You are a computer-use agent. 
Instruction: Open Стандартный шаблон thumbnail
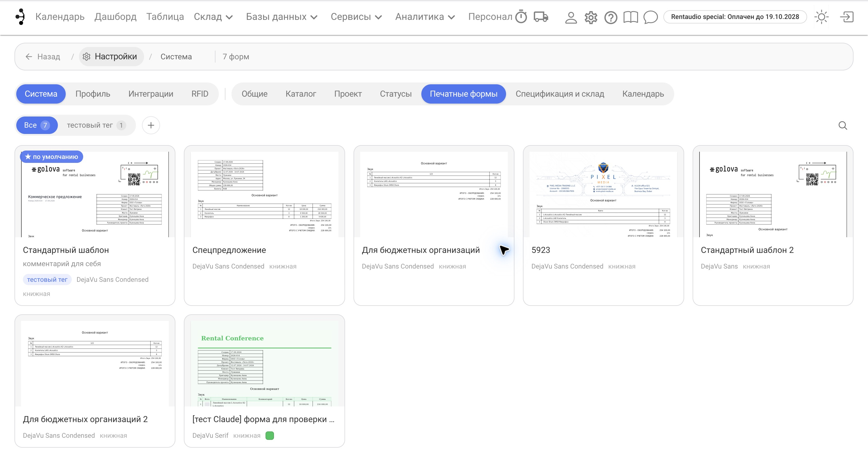click(95, 194)
